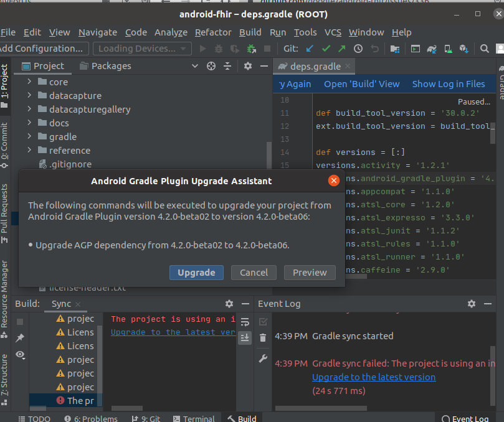Switch to the Packages tab
The width and height of the screenshot is (504, 422).
105,66
